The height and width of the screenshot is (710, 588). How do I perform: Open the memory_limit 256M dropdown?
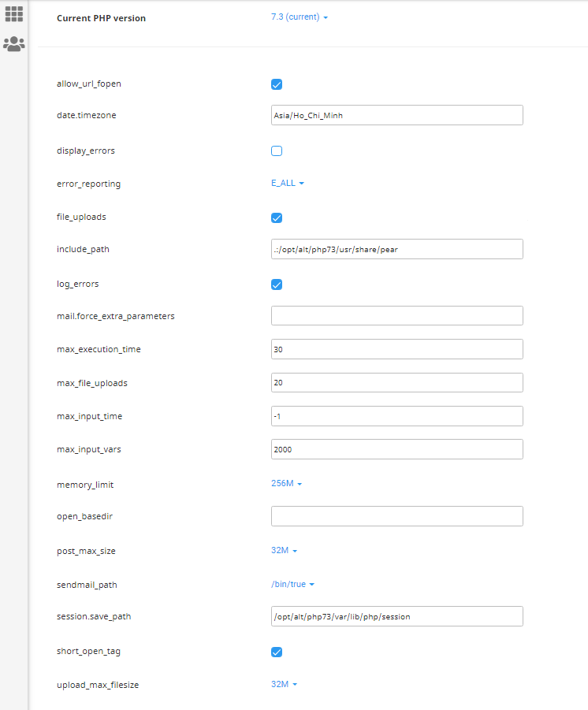click(286, 483)
